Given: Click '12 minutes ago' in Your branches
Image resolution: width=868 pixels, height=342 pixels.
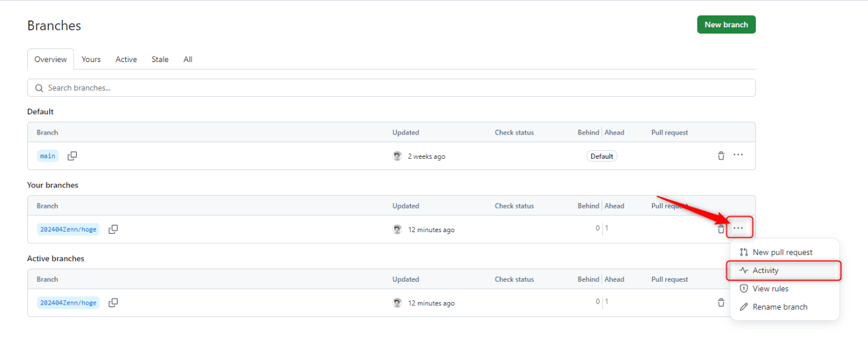Looking at the screenshot, I should pyautogui.click(x=431, y=230).
